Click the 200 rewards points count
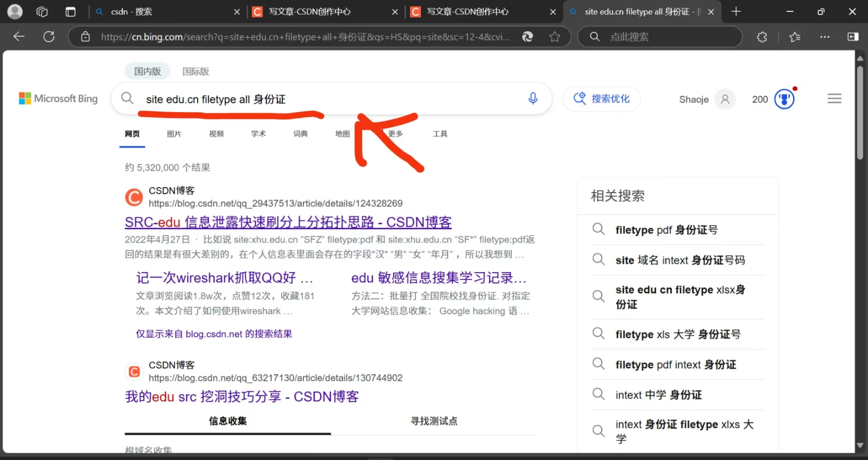 (x=760, y=99)
